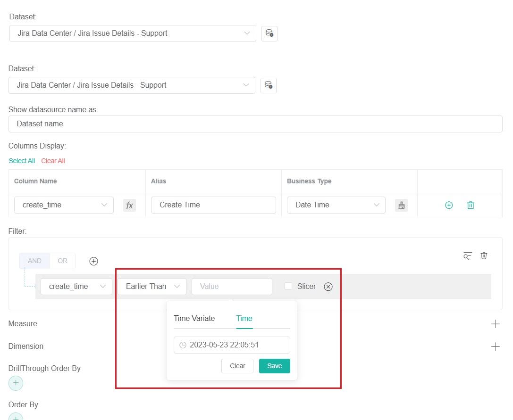Remove the create_time filter condition
The height and width of the screenshot is (420, 513).
(x=328, y=287)
